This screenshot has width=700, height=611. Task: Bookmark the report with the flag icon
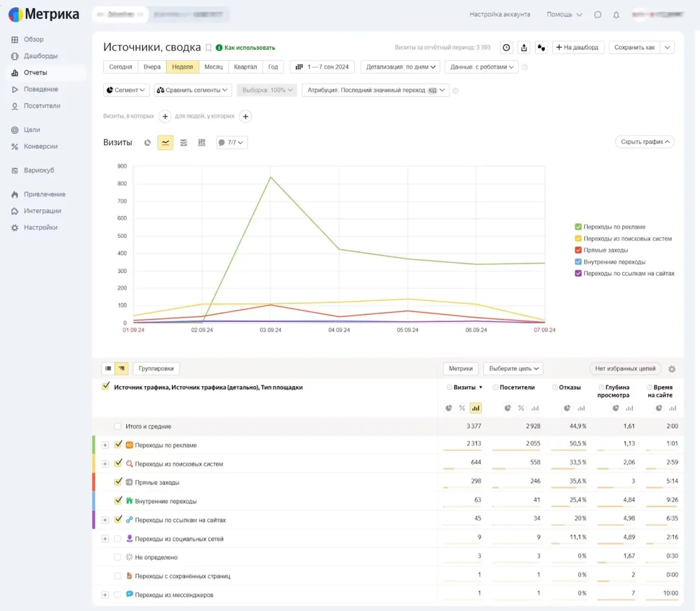[x=208, y=48]
